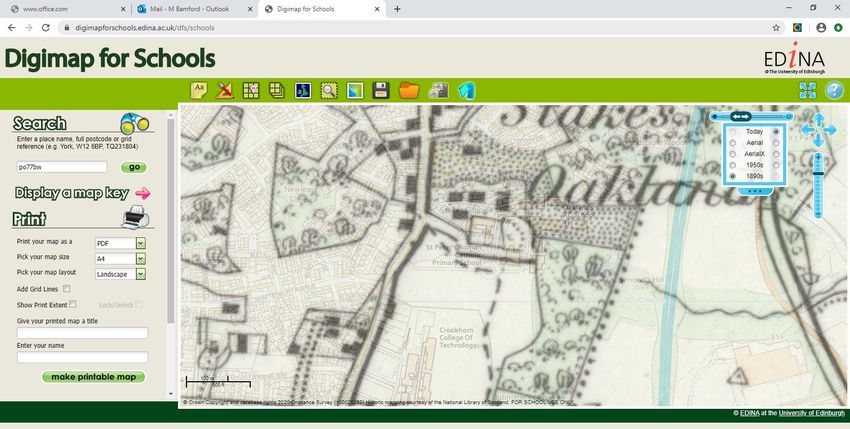
Task: Select the measurement ruler and pencil tool
Action: click(224, 90)
